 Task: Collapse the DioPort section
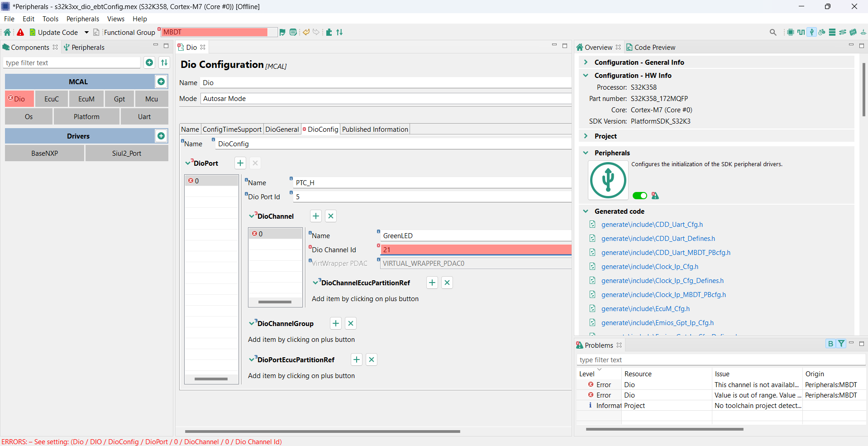(188, 163)
